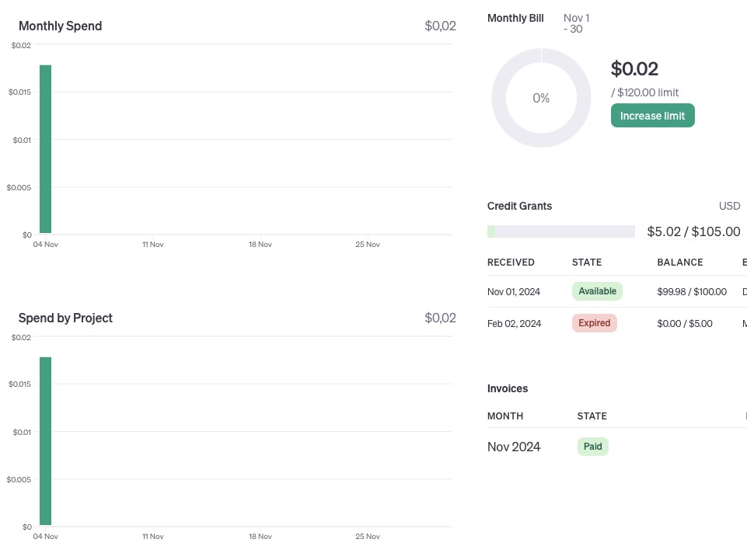This screenshot has width=747, height=560.
Task: Click the BALANCE column header in Credit Grants
Action: [679, 263]
